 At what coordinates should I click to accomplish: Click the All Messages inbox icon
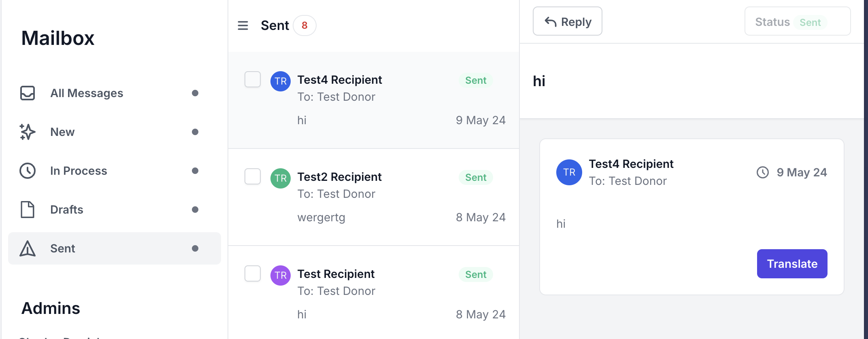(28, 93)
